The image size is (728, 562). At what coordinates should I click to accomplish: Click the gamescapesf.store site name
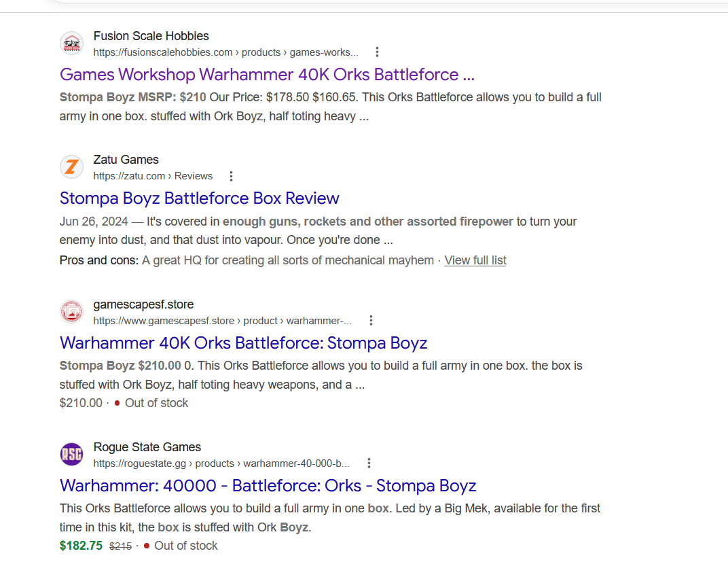pyautogui.click(x=143, y=304)
